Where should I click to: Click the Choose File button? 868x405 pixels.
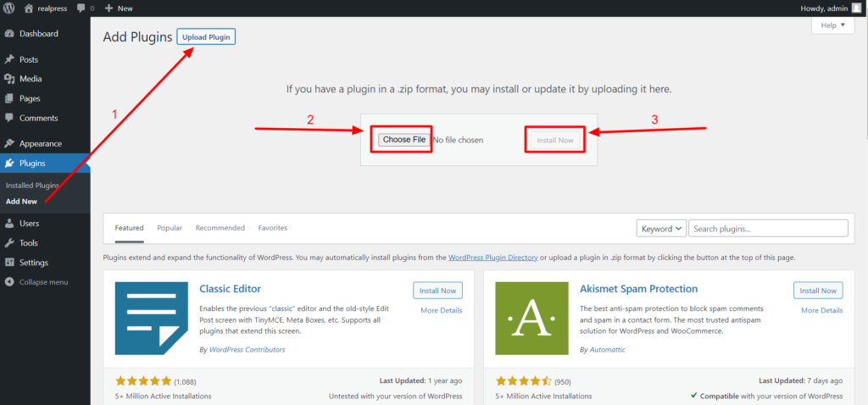[403, 140]
